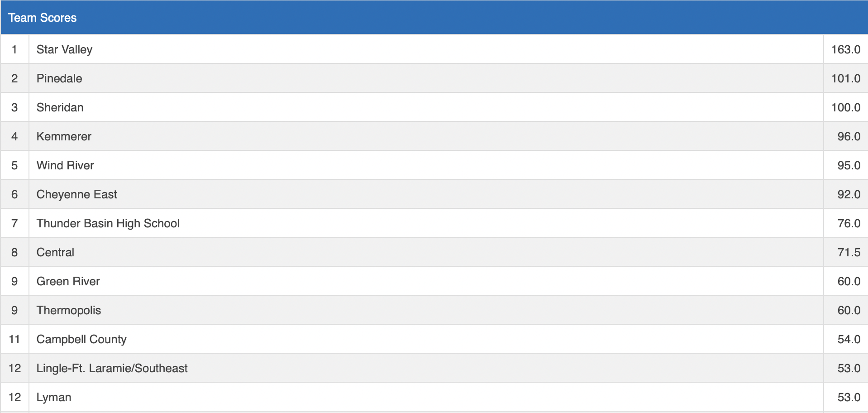Image resolution: width=868 pixels, height=413 pixels.
Task: Click the rank 1 cell
Action: (14, 49)
